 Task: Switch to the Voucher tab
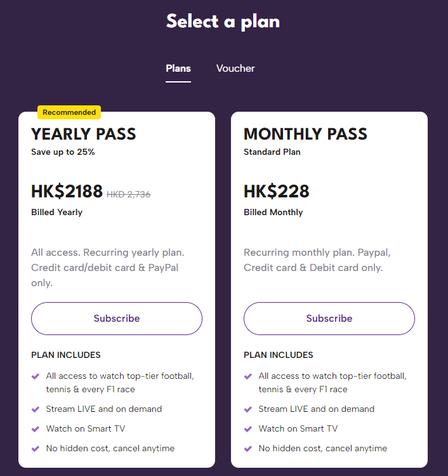[x=235, y=69]
